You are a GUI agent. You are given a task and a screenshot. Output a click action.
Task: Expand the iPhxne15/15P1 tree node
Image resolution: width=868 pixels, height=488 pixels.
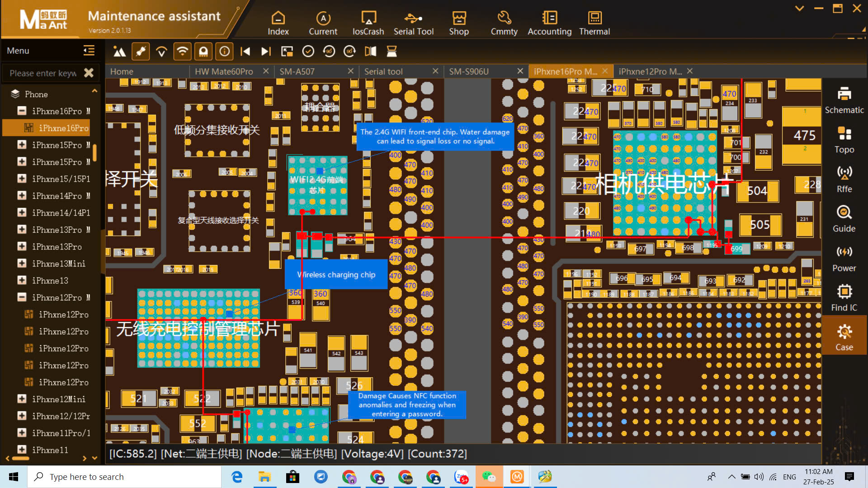point(21,178)
